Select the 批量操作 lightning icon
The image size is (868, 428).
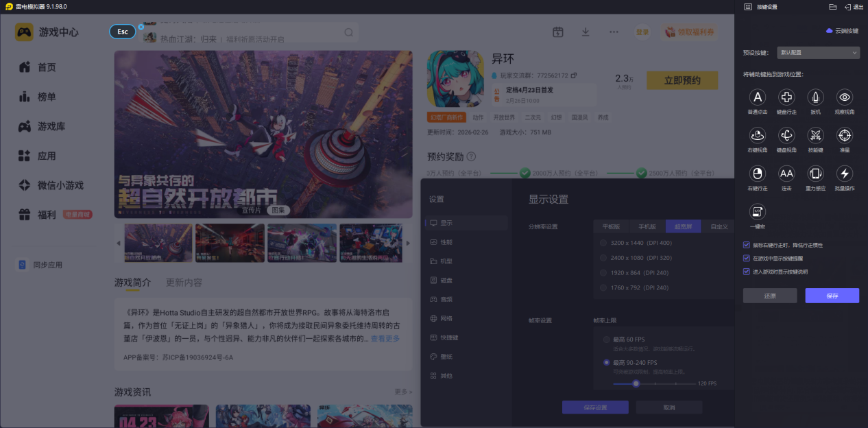pyautogui.click(x=845, y=174)
